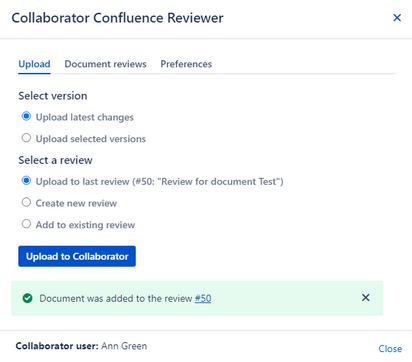This screenshot has height=362, width=412.
Task: Switch to the Upload tab
Action: click(34, 64)
